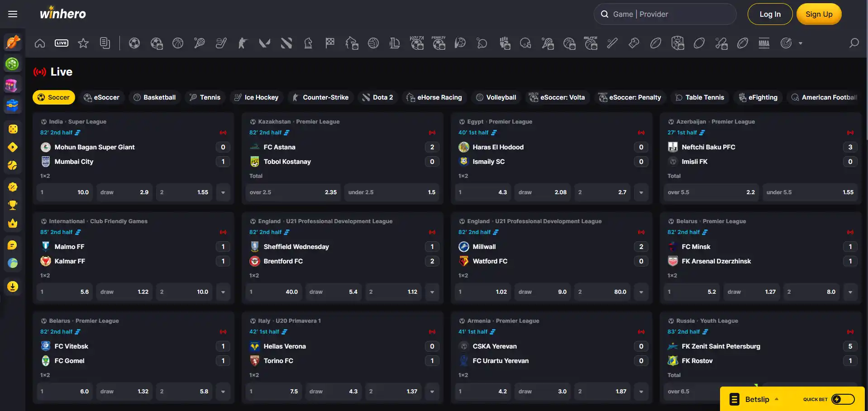
Task: Open the trophy icon in left sidebar
Action: pyautogui.click(x=13, y=205)
